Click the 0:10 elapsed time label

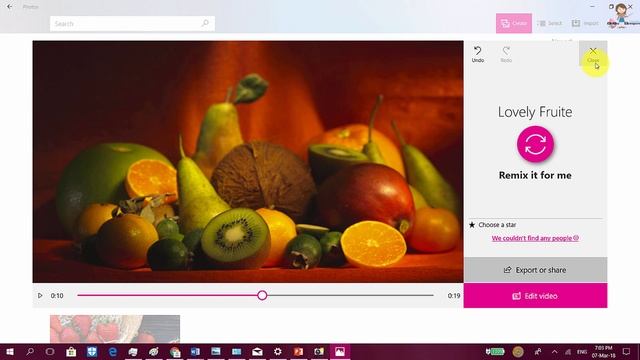pyautogui.click(x=57, y=296)
